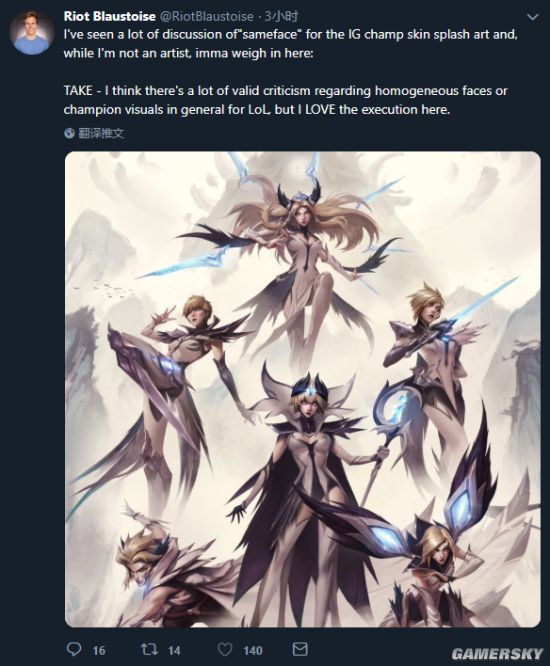Click the like count 140
The image size is (550, 666).
253,650
